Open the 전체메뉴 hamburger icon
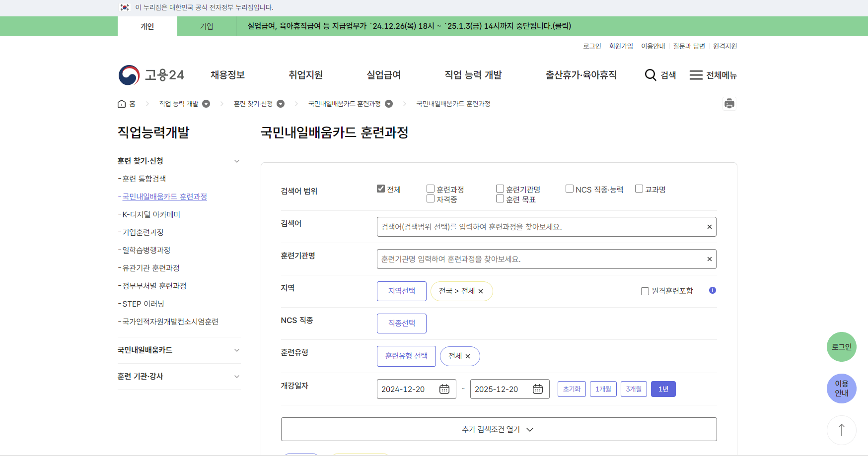Image resolution: width=868 pixels, height=456 pixels. [x=695, y=74]
